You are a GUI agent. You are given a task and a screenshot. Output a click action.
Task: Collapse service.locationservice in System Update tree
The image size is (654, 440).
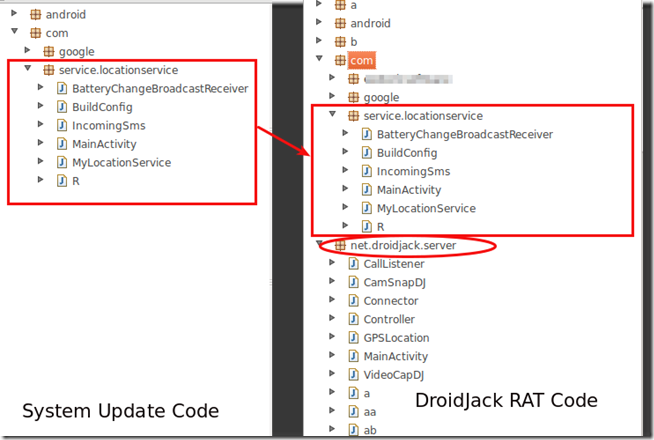point(28,68)
